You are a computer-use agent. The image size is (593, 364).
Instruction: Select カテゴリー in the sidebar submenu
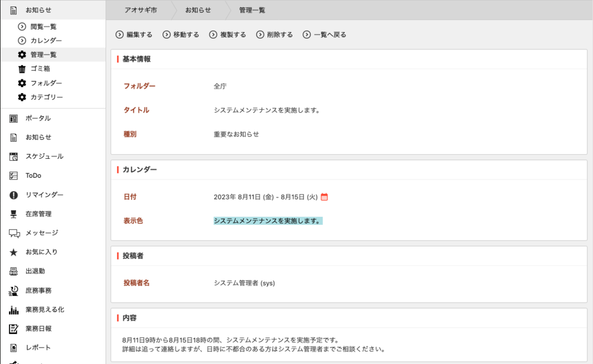pos(46,97)
